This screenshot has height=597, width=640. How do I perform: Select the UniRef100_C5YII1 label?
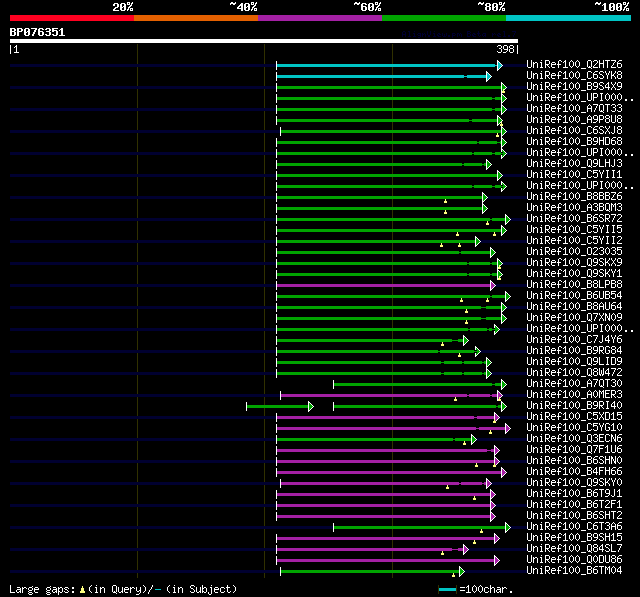pyautogui.click(x=574, y=174)
